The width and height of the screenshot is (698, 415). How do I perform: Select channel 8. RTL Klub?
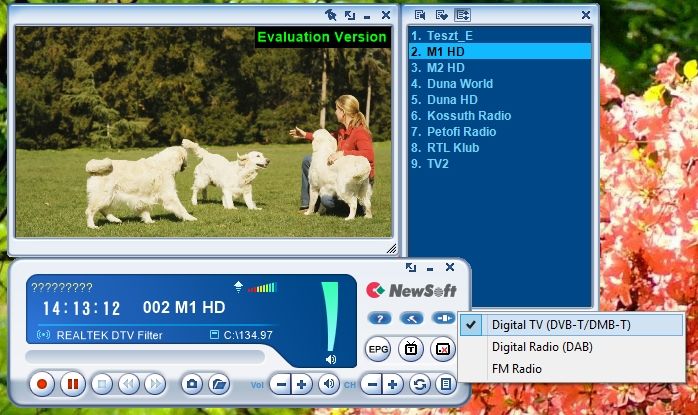click(x=500, y=148)
